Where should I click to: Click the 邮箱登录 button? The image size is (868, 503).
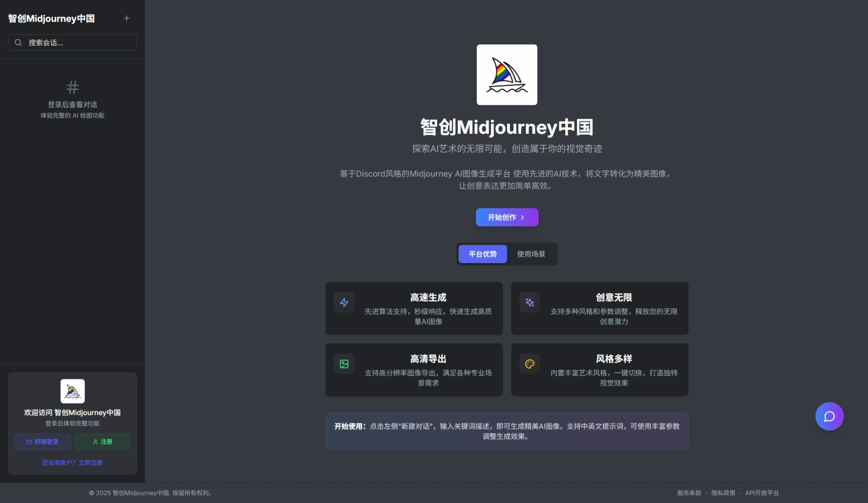(x=42, y=442)
